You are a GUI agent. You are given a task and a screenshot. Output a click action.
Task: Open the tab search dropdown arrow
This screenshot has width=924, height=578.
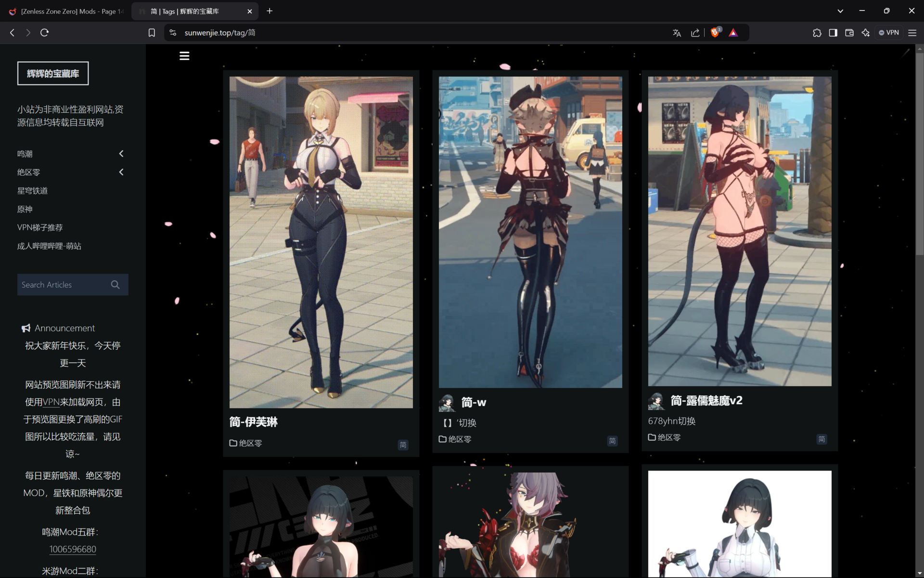pos(840,11)
